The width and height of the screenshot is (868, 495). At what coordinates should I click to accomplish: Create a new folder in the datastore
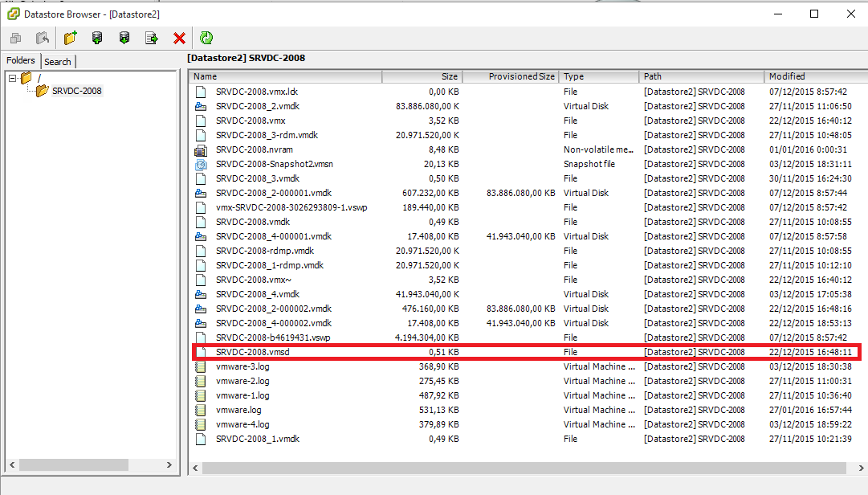pos(68,37)
